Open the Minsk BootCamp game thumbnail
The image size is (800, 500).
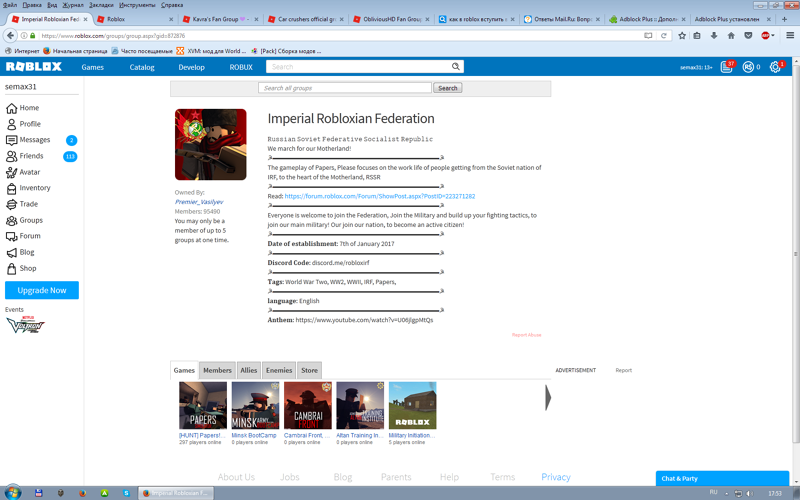point(255,405)
